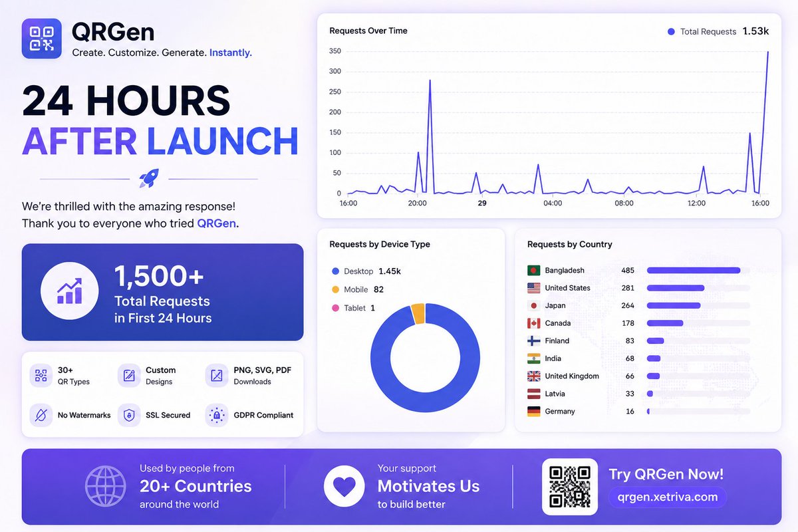Click the QRGen logo icon
The image size is (798, 532).
[42, 39]
